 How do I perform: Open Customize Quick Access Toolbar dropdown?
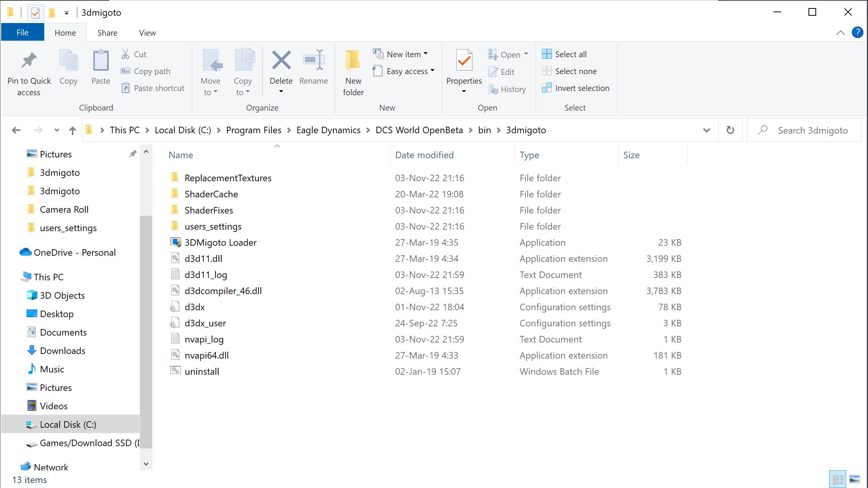point(66,13)
